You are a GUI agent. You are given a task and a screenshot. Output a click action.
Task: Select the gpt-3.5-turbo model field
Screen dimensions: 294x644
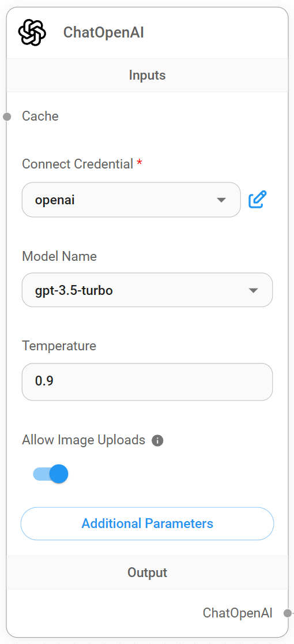coord(147,290)
